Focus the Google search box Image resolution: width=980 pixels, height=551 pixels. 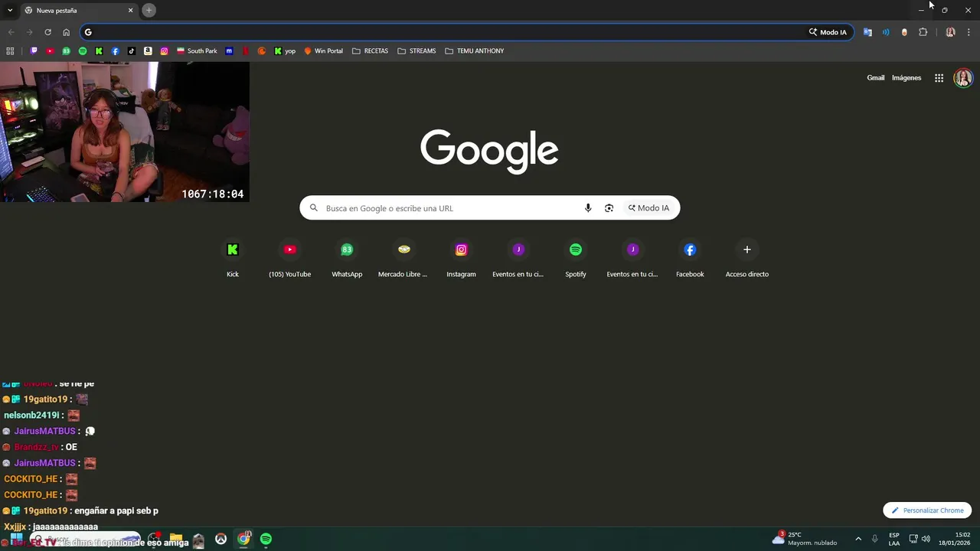click(489, 208)
